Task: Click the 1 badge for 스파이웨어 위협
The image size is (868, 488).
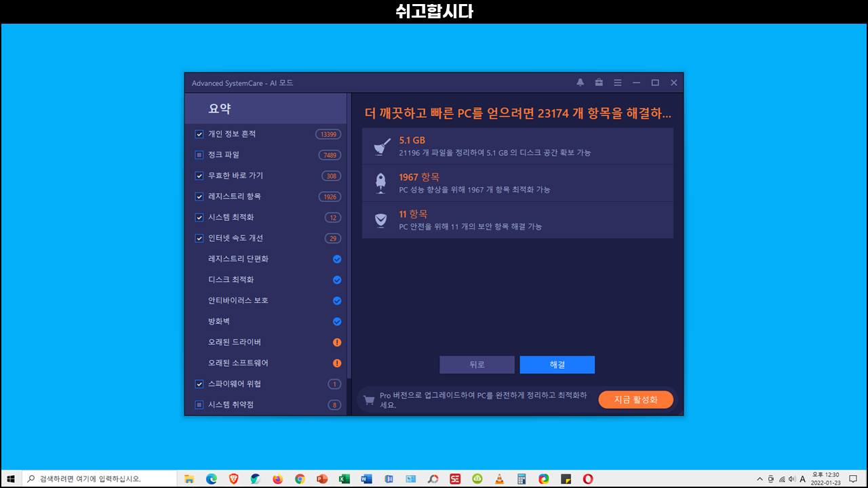Action: coord(334,384)
